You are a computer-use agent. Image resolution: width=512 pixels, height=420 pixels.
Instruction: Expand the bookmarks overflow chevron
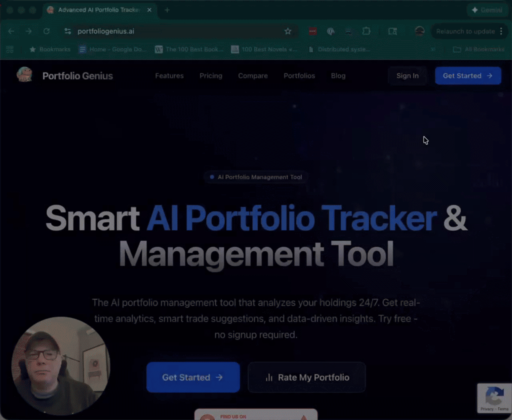(x=433, y=49)
